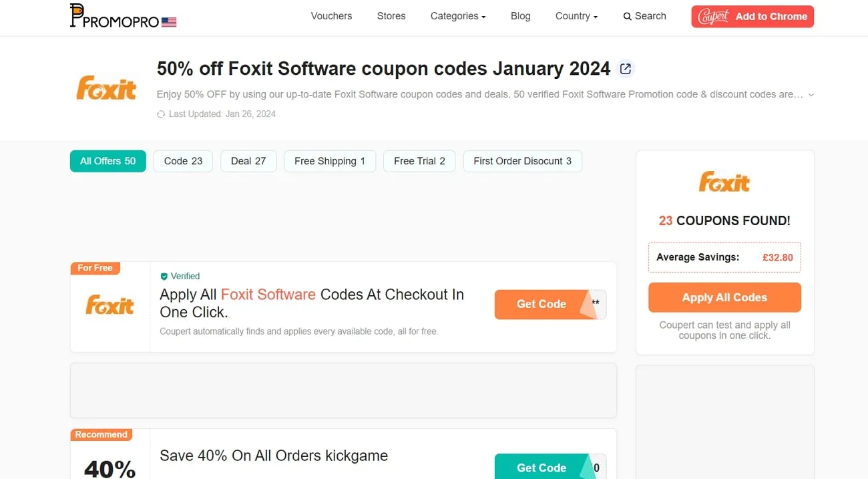
Task: Open the Blog page
Action: [520, 15]
